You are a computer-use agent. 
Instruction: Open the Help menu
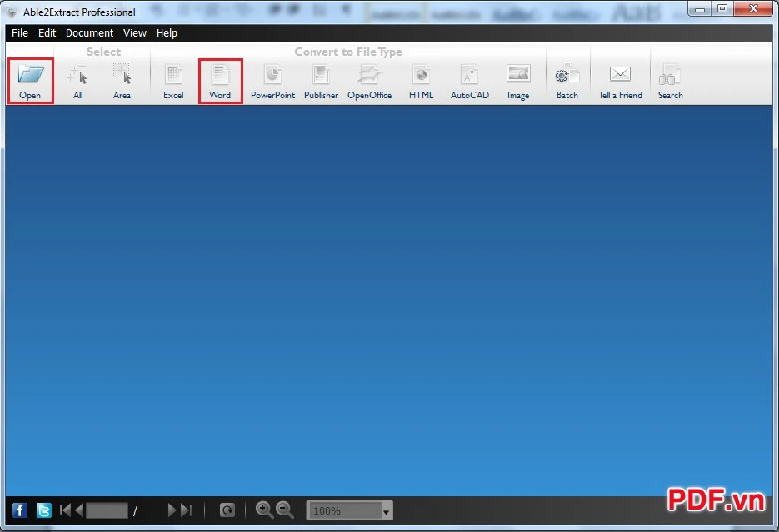167,32
